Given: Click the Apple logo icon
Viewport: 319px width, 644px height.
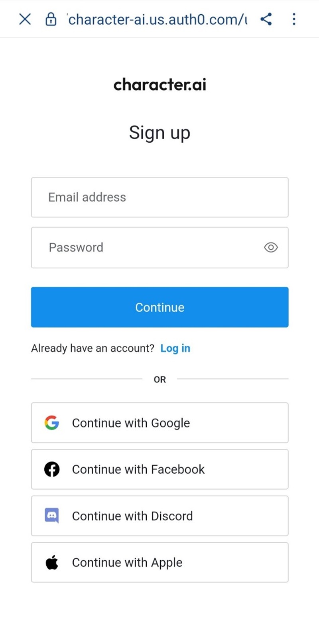Looking at the screenshot, I should coord(52,562).
